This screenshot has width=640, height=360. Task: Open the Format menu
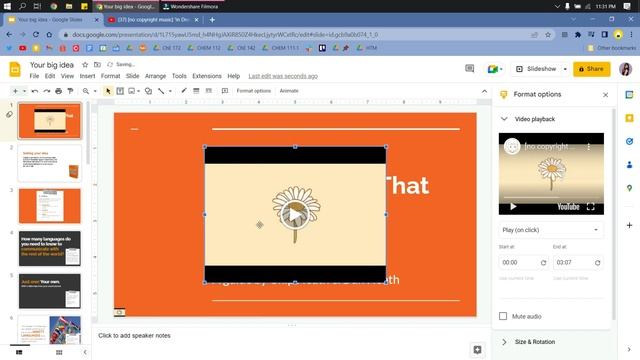point(110,76)
